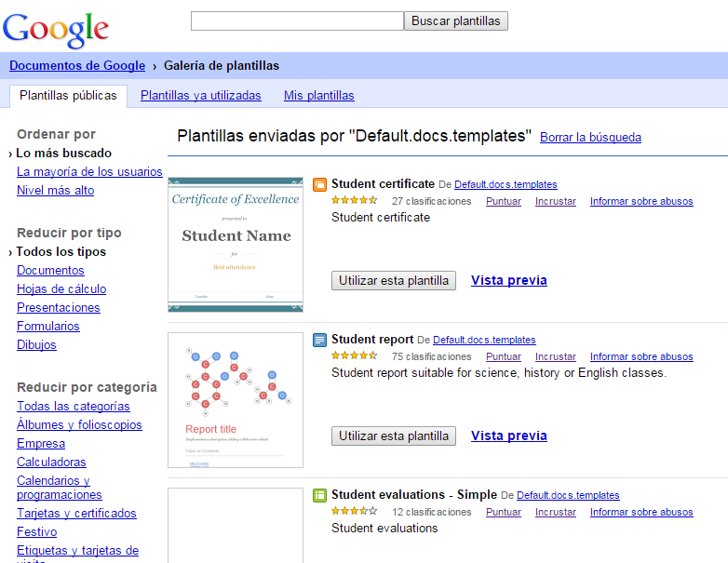The image size is (728, 563).
Task: Open the Empresa category
Action: click(41, 443)
